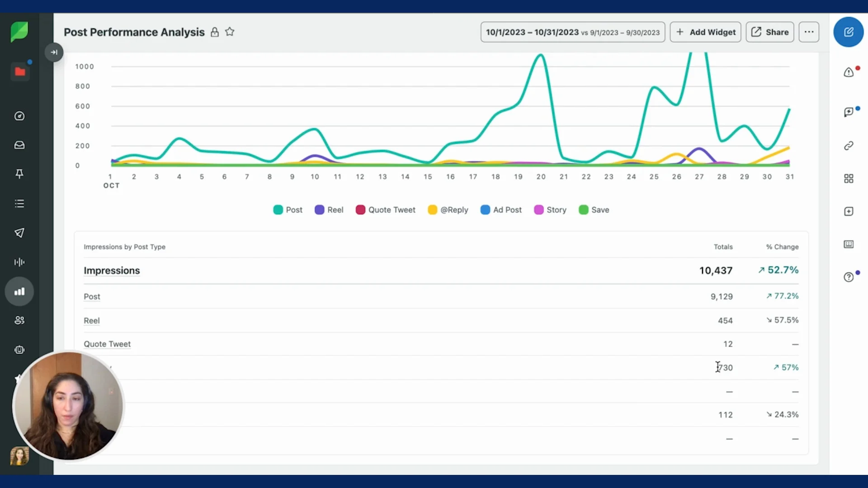
Task: Click the Story color swatch in legend
Action: pyautogui.click(x=538, y=210)
